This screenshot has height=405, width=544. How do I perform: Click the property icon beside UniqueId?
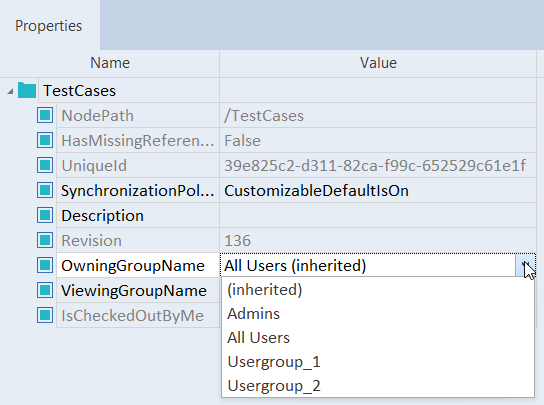coord(45,165)
